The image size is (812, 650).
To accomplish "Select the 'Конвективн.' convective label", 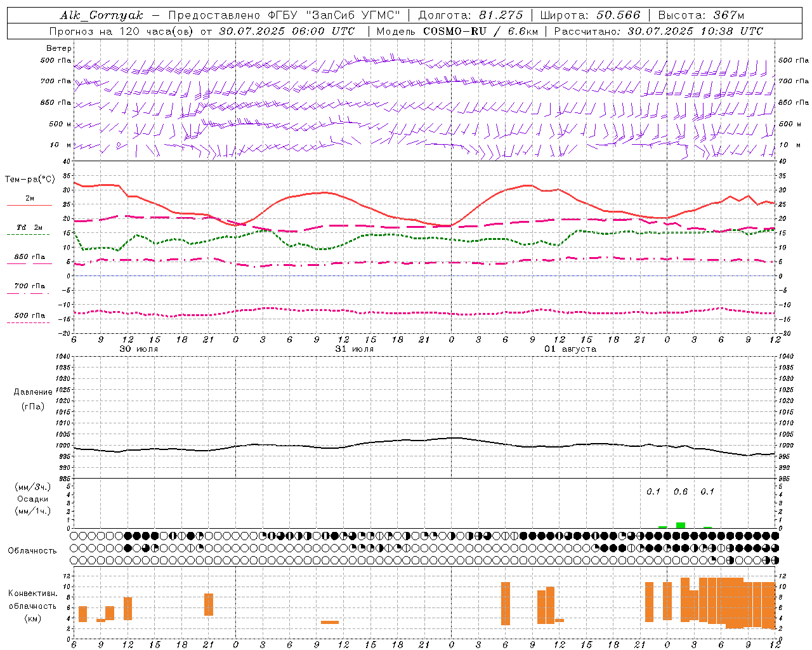I will 33,594.
